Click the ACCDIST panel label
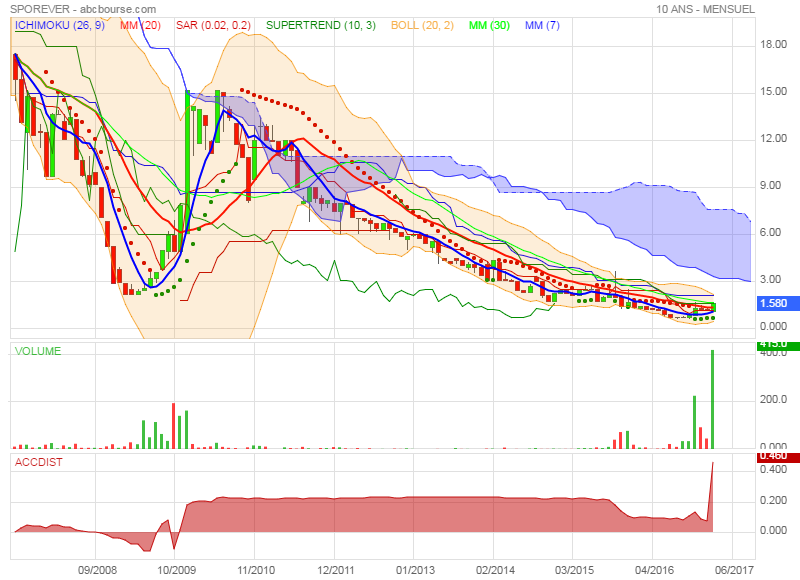Screen dimensions: 800x580 coord(39,462)
